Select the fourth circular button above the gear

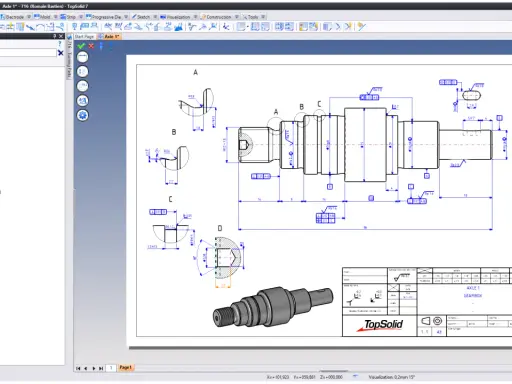(83, 101)
